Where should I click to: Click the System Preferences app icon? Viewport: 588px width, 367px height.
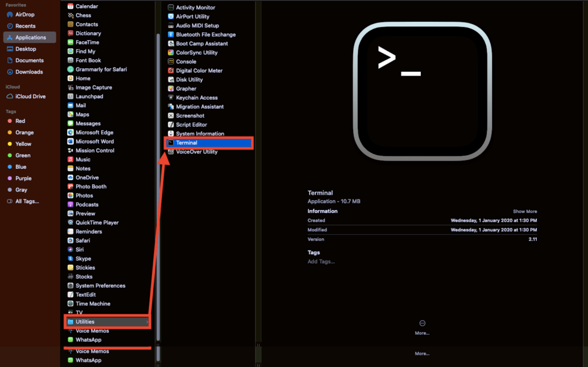pos(71,285)
